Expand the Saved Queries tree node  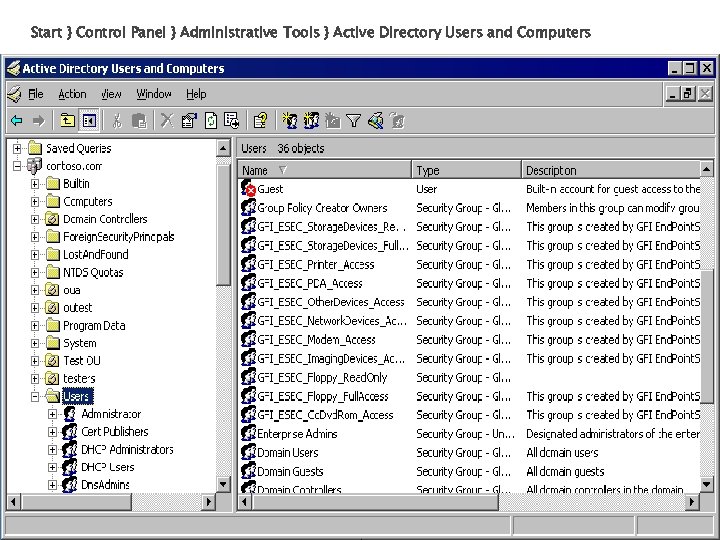tap(17, 148)
